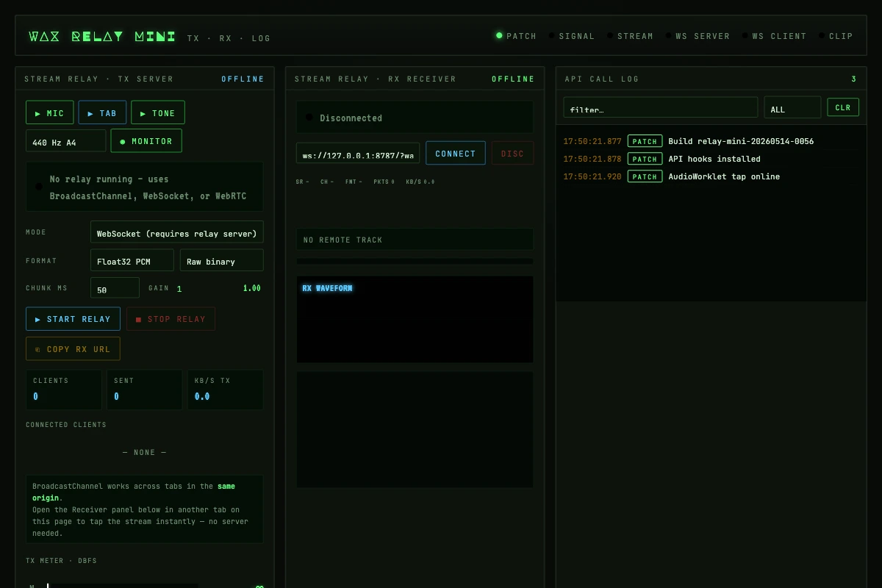882x588 pixels.
Task: Select TX link in header
Action: pyautogui.click(x=193, y=38)
